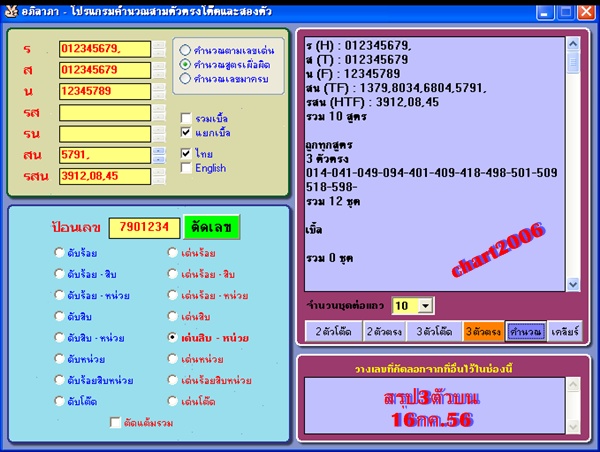This screenshot has width=600, height=452.
Task: Choose the ดับร้อย - สิบ radio button
Action: click(59, 274)
